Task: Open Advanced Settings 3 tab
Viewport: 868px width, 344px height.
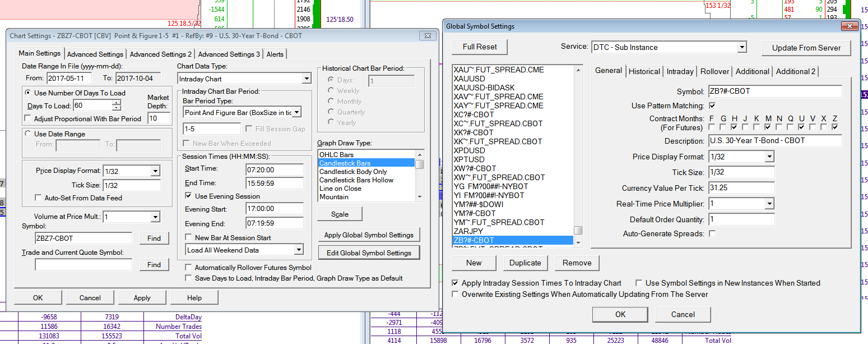Action: 229,54
